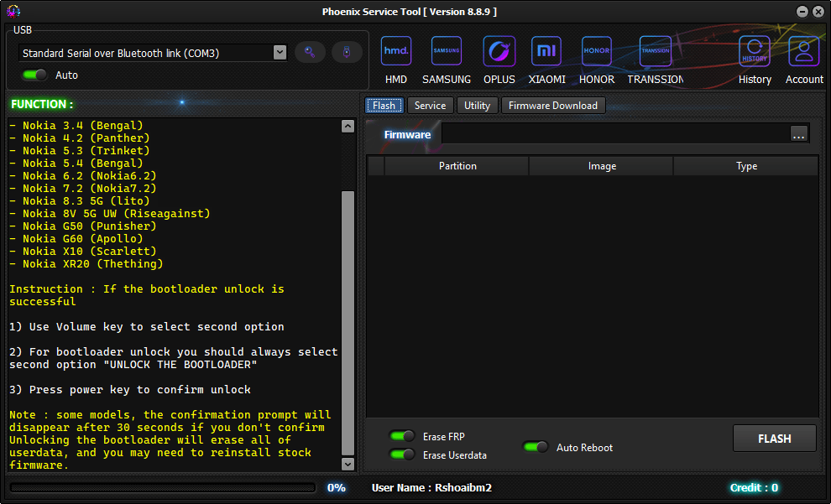Click the Firmware path input field
Screen dimensions: 831x504
[614, 134]
